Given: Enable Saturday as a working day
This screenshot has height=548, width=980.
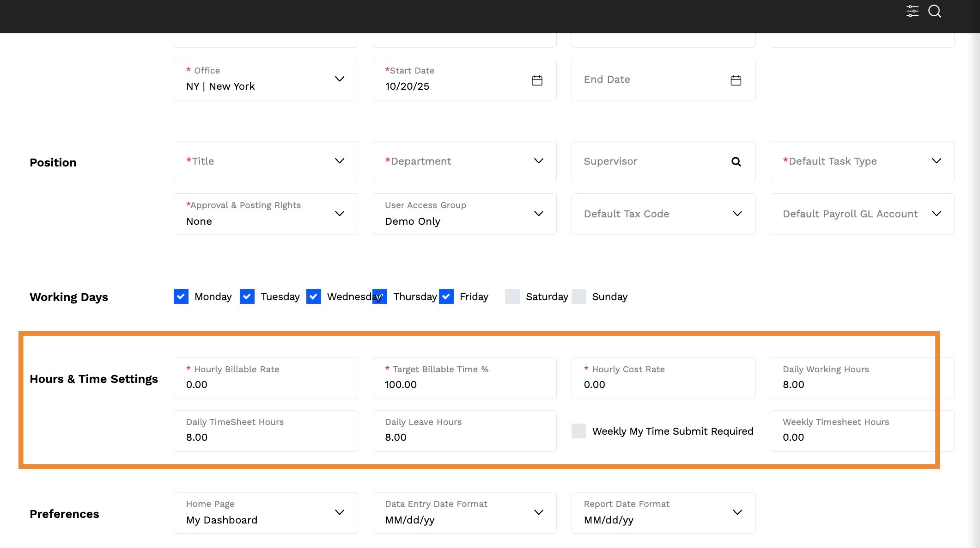Looking at the screenshot, I should pos(512,296).
